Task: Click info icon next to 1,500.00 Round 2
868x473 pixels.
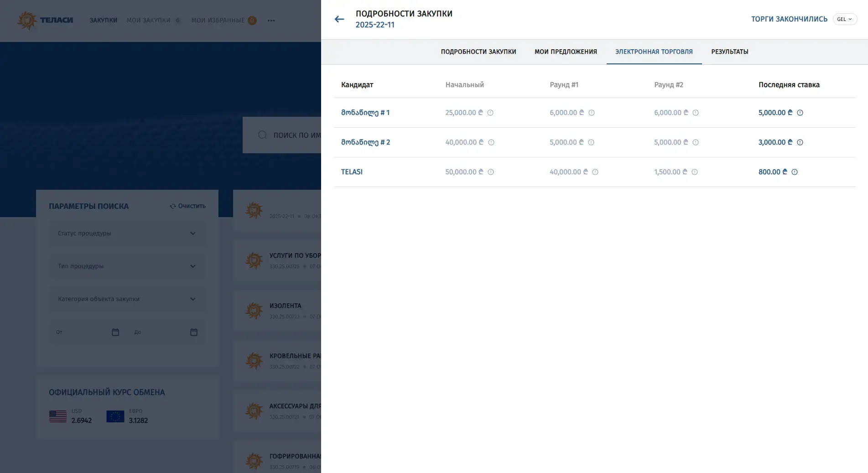Action: [x=694, y=172]
